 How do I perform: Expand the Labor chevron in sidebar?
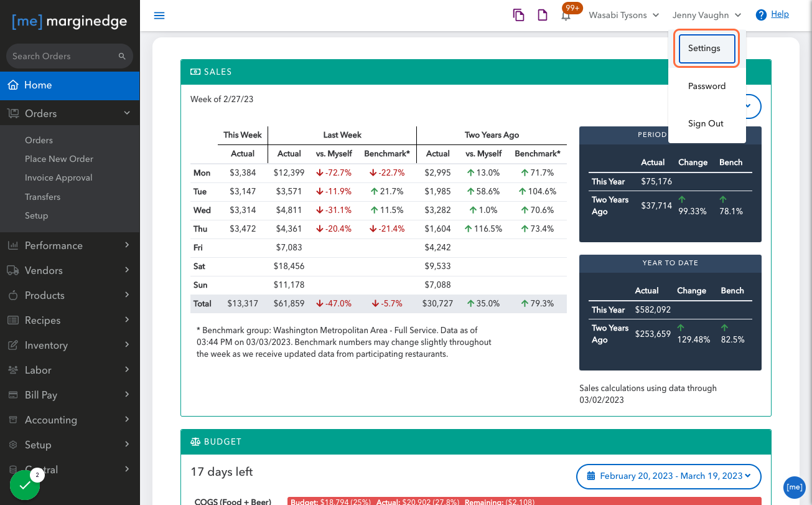(127, 369)
